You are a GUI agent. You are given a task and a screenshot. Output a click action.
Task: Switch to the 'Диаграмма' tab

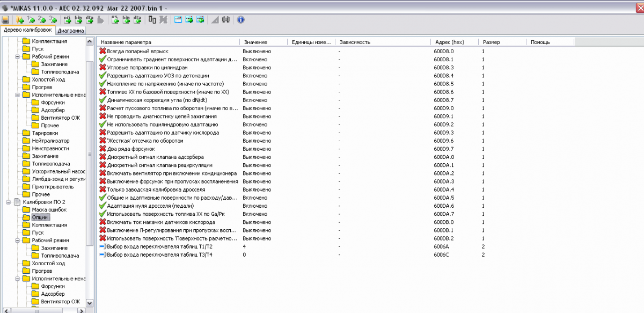tap(70, 31)
